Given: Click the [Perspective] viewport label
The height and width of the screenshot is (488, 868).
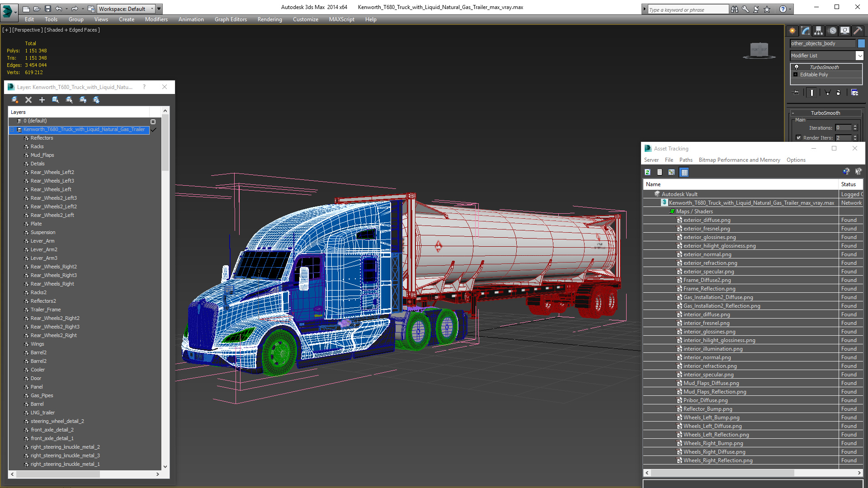Looking at the screenshot, I should point(28,30).
